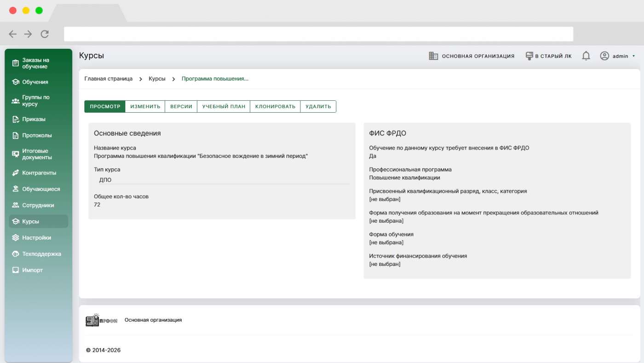Click the notification bell icon
The height and width of the screenshot is (363, 644).
coord(586,56)
